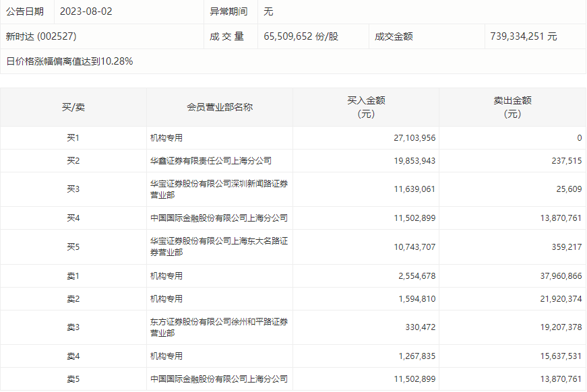Select sell amount 19,207,378
Screen dimensions: 587x392
561,327
